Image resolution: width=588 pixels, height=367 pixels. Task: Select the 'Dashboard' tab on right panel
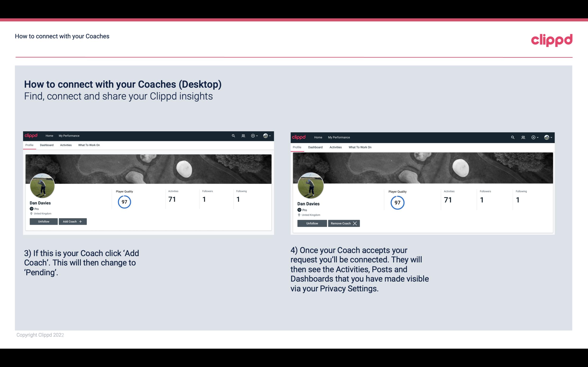pyautogui.click(x=315, y=147)
